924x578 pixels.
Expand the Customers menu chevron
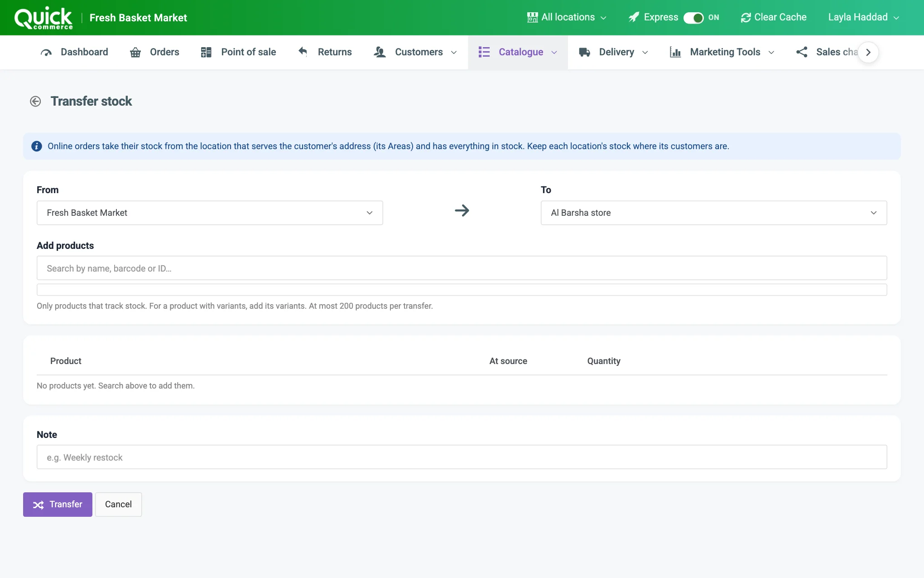click(454, 53)
